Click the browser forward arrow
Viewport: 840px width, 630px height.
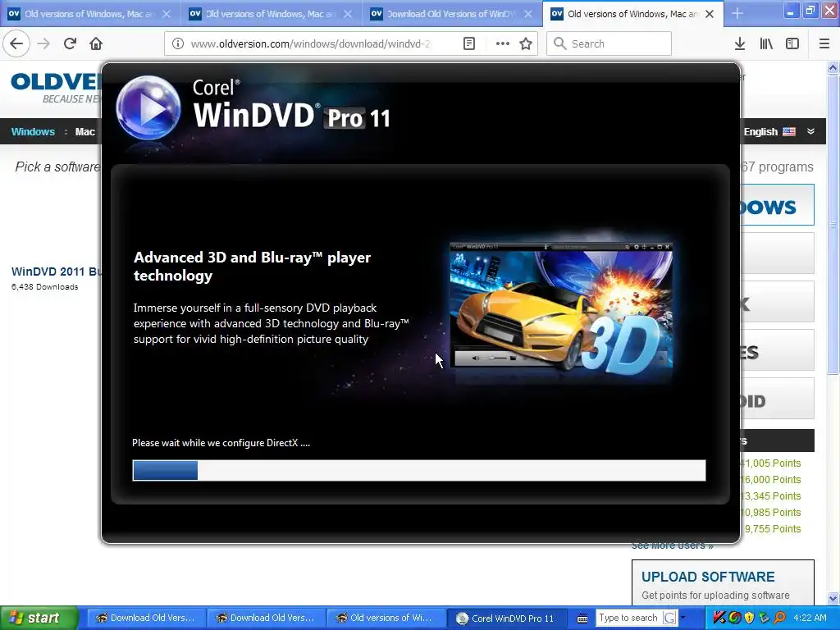tap(43, 43)
